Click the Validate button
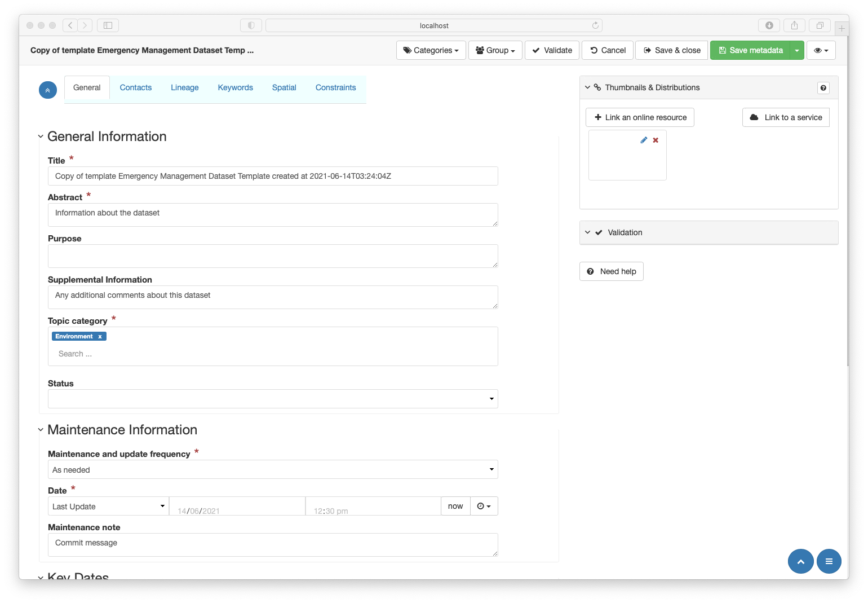Viewport: 868px width, 603px height. 552,50
